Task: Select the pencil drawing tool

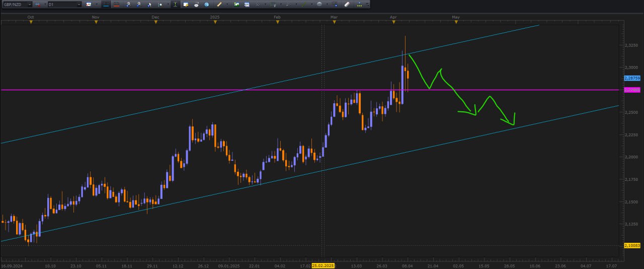Action: pyautogui.click(x=219, y=5)
